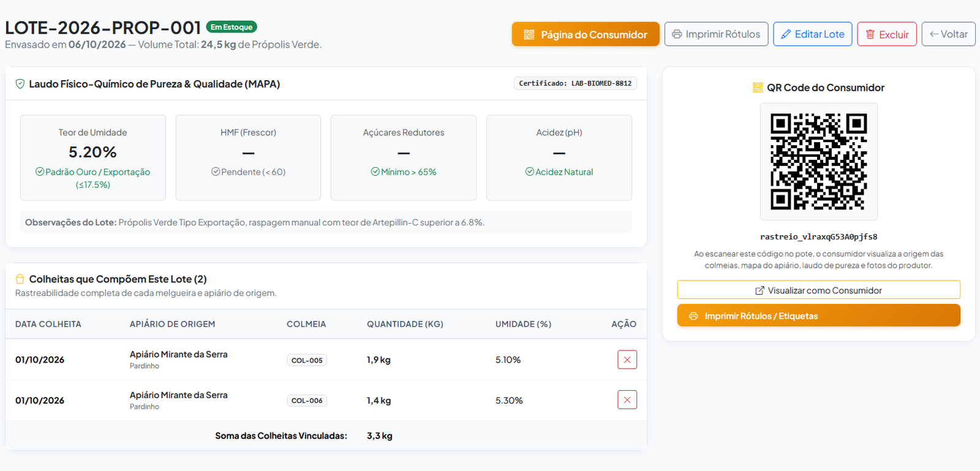Click the check icon next to Pendente (<60)
980x471 pixels.
pyautogui.click(x=216, y=171)
